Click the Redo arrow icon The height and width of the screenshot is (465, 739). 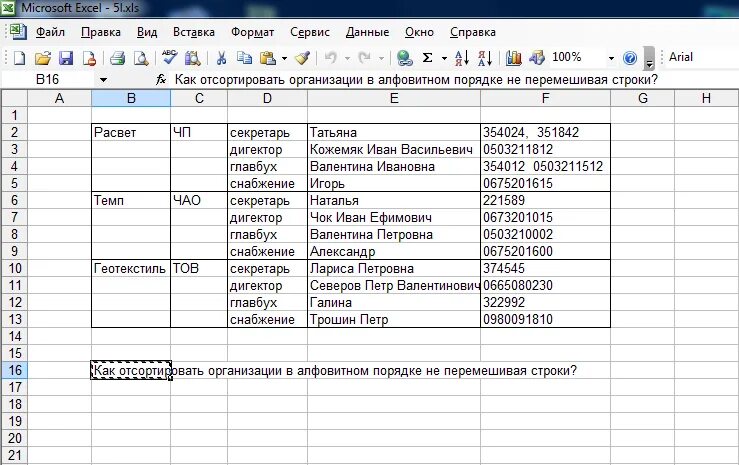364,58
